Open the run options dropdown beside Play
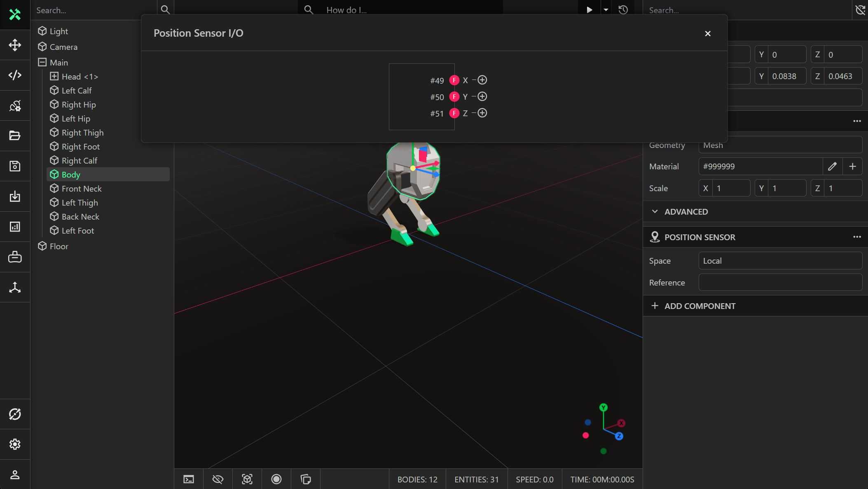868x489 pixels. tap(606, 9)
